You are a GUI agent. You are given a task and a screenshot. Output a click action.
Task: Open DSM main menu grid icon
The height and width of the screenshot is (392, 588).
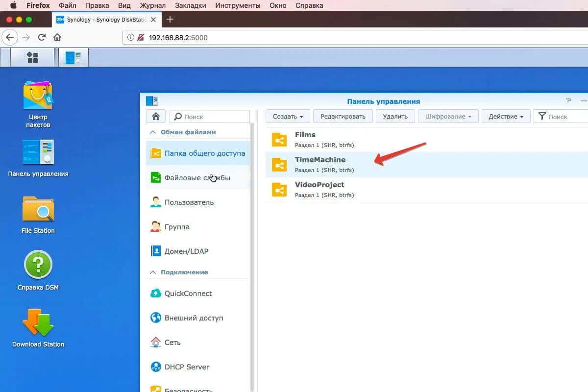(32, 57)
